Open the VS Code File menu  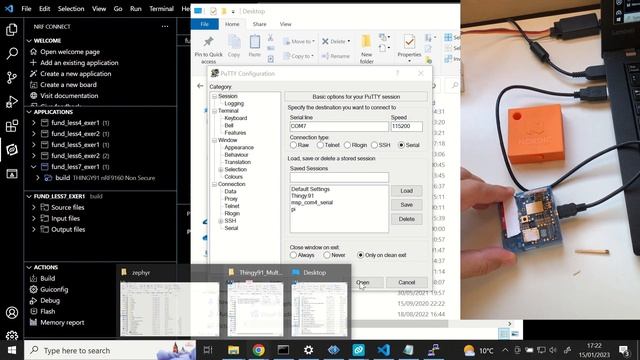point(26,9)
